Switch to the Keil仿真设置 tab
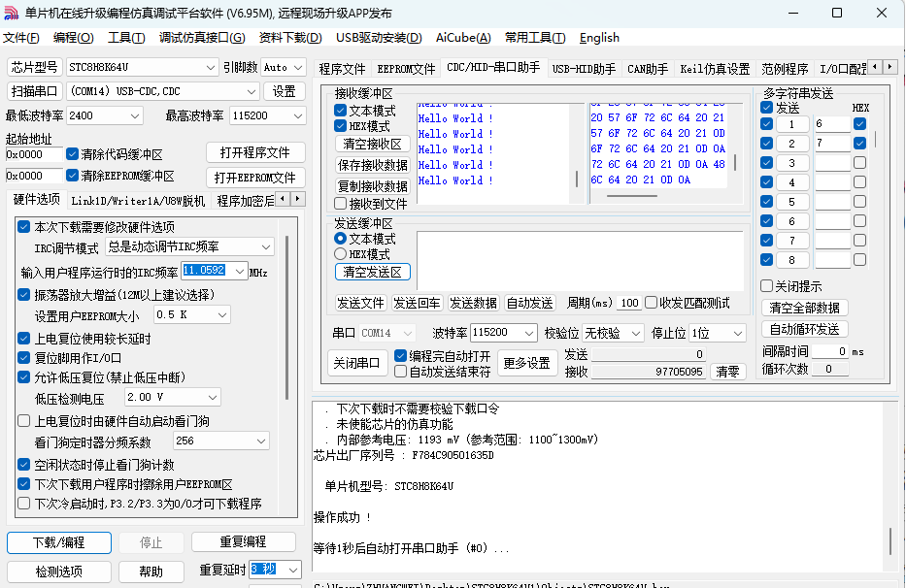The height and width of the screenshot is (588, 906). tap(715, 69)
